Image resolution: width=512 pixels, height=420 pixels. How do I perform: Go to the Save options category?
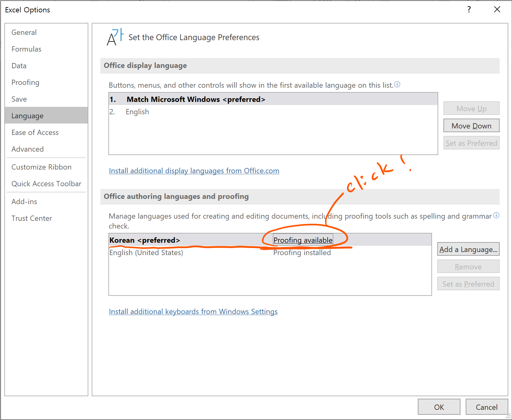click(x=46, y=99)
